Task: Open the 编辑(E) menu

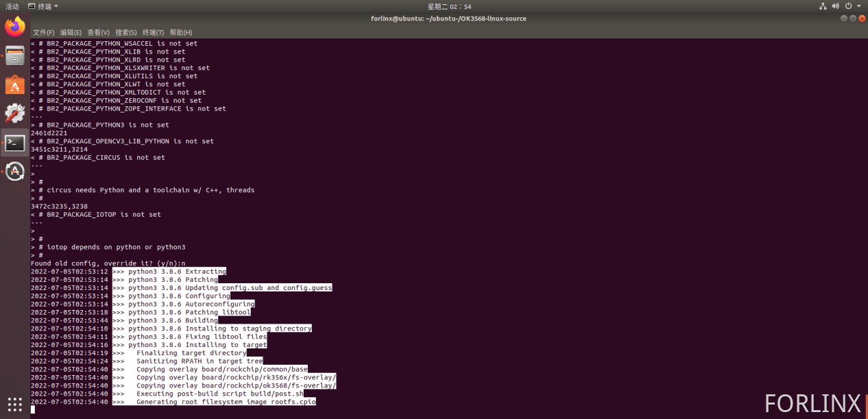Action: (x=71, y=32)
